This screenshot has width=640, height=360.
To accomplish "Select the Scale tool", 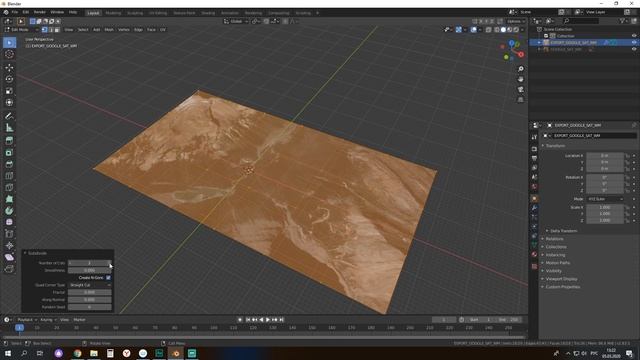I will (x=9, y=91).
